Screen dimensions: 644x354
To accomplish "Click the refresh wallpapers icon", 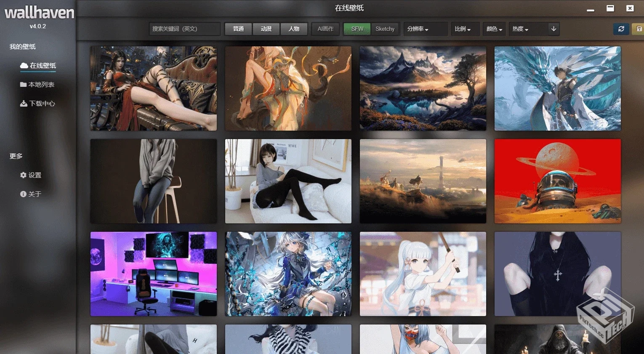I will tap(621, 29).
